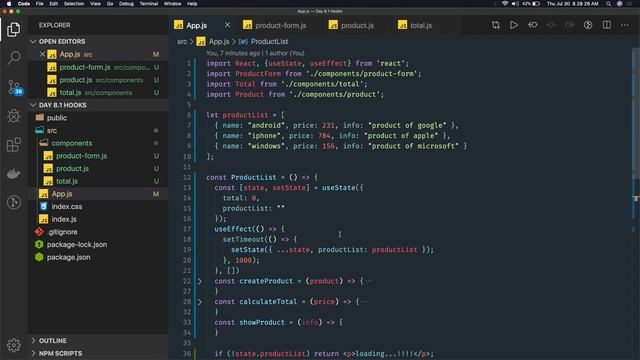The width and height of the screenshot is (640, 360).
Task: Click the Run code play icon
Action: [514, 25]
